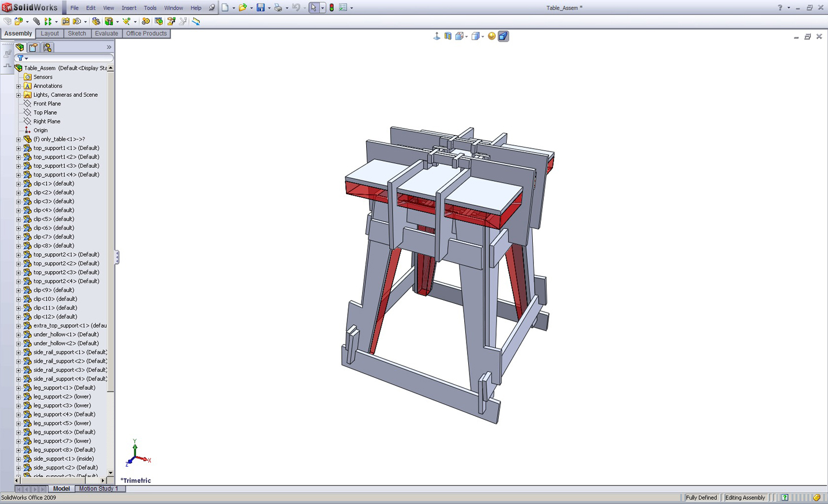Click the Rebuild traffic light icon
828x504 pixels.
pos(332,7)
